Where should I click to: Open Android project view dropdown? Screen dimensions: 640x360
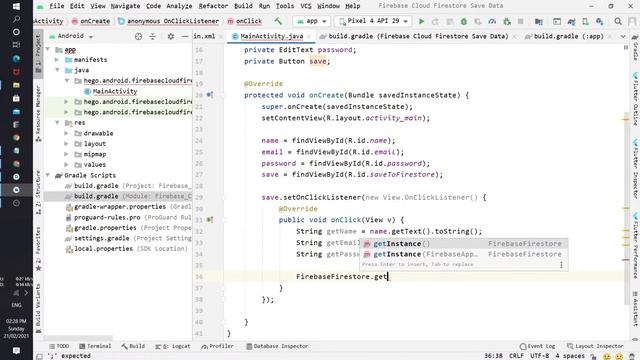(x=71, y=36)
